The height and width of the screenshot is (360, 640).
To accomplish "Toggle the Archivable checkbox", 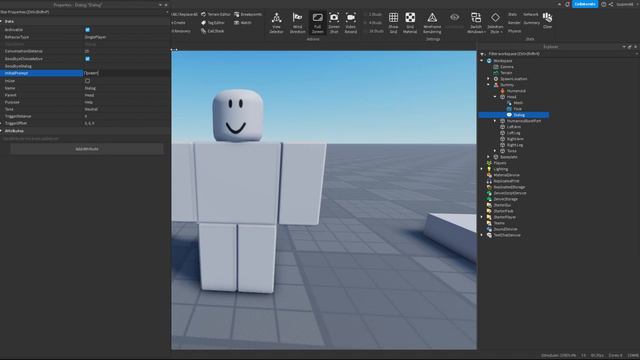I will pos(87,30).
